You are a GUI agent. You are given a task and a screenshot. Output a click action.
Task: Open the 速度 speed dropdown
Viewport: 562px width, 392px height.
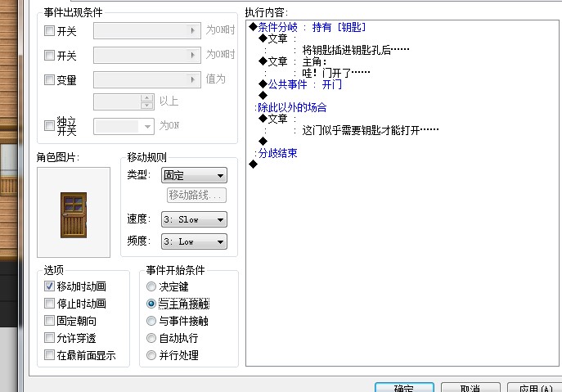tap(194, 219)
